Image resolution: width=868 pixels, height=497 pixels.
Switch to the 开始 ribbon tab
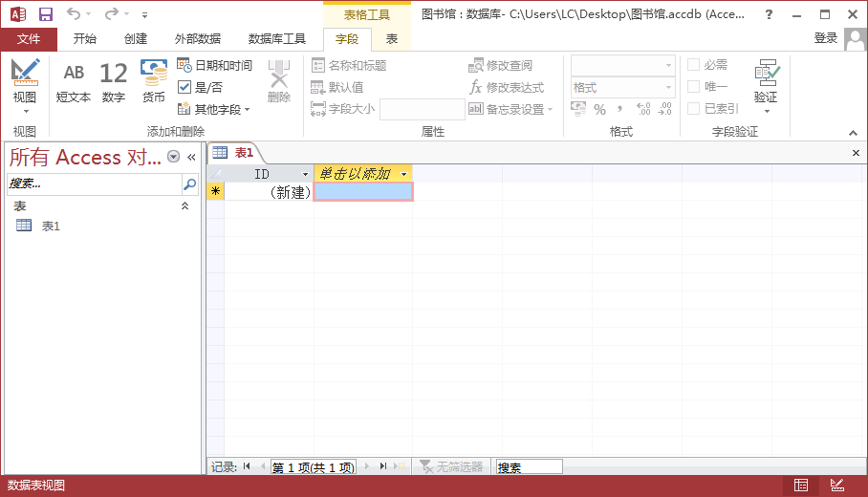(x=85, y=39)
